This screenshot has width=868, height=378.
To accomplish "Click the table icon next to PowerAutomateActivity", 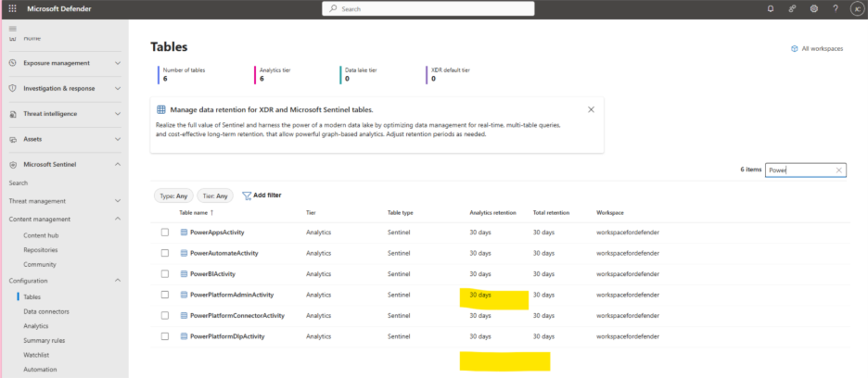I will 185,253.
